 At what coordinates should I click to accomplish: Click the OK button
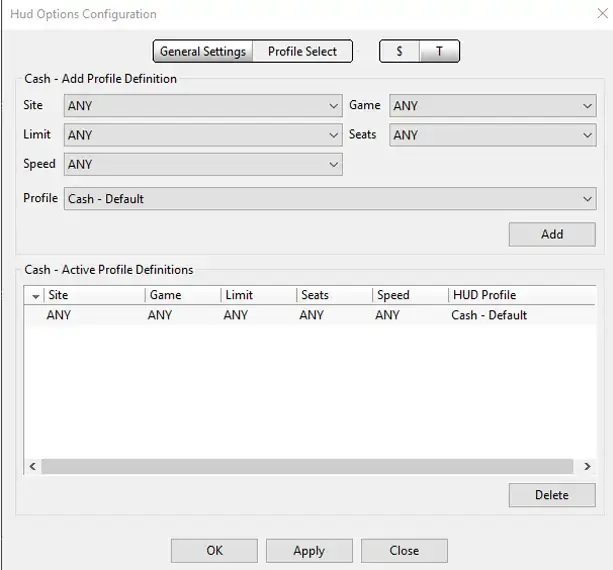coord(214,550)
